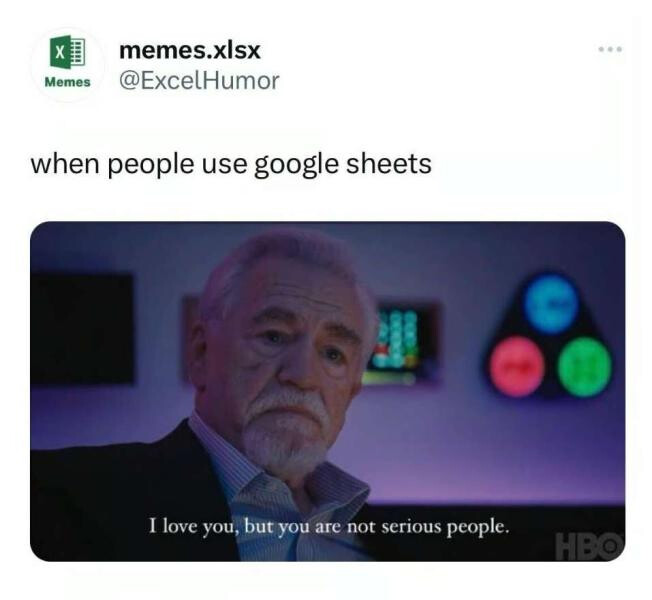The height and width of the screenshot is (600, 652).
Task: Click the word "google" in the tweet
Action: [x=297, y=165]
